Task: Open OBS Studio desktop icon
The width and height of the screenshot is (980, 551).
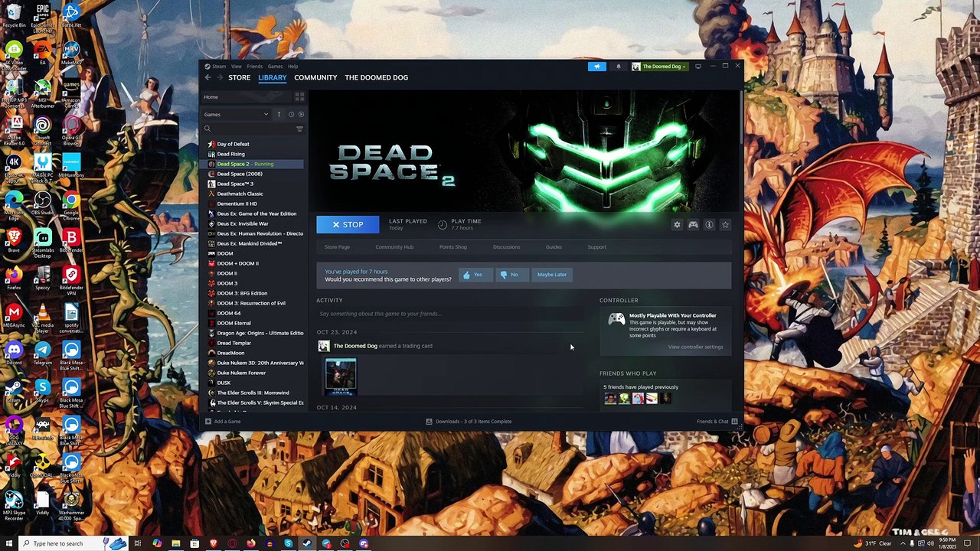Action: coord(42,203)
